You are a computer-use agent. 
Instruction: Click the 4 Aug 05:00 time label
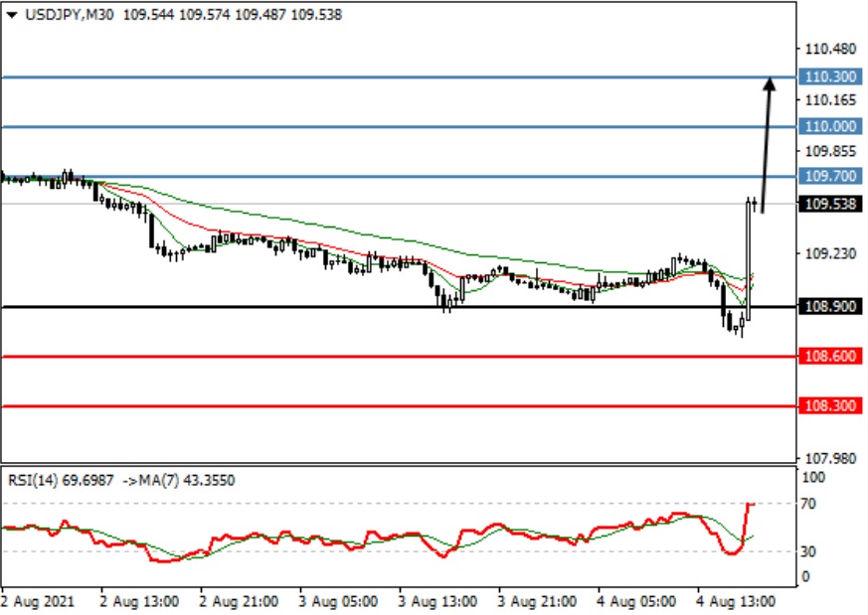636,602
